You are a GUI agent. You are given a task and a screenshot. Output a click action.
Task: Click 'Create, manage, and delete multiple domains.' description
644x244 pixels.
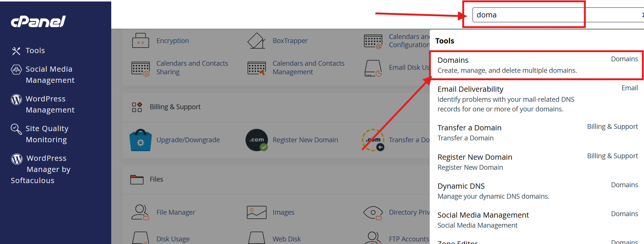(x=507, y=71)
